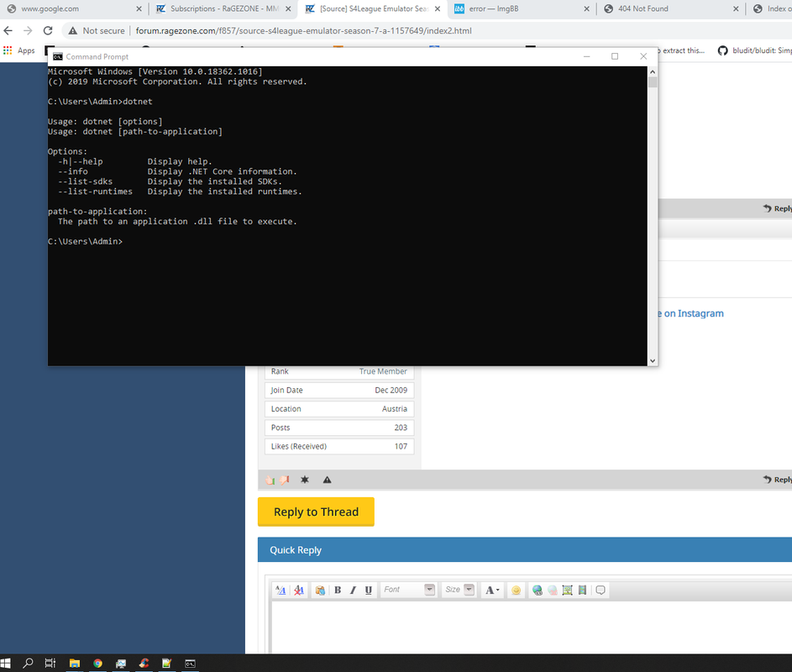Reload the page icon
The height and width of the screenshot is (672, 792).
[48, 31]
